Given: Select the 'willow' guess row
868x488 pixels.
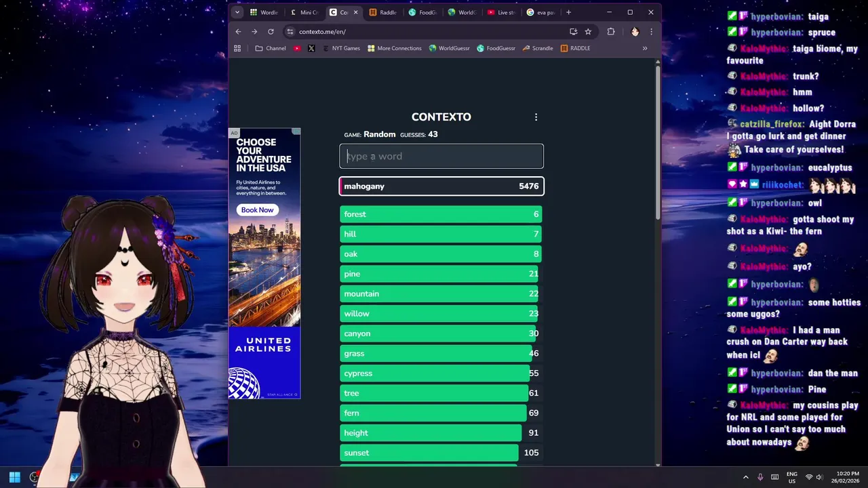Looking at the screenshot, I should tap(441, 314).
